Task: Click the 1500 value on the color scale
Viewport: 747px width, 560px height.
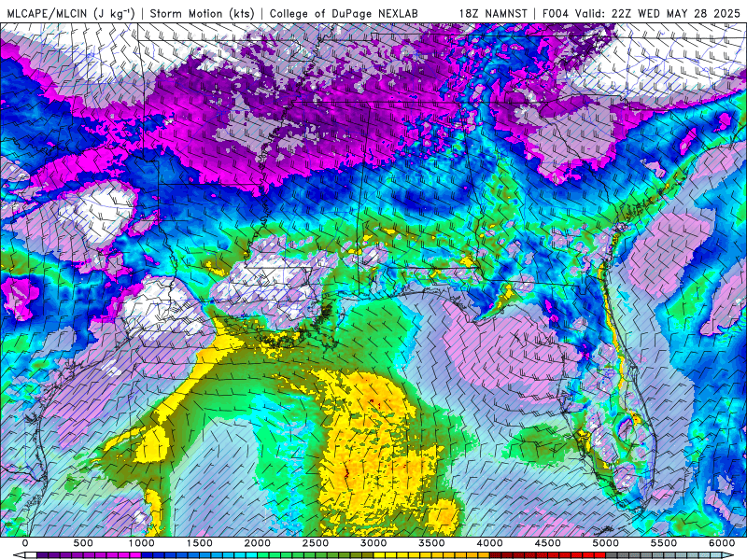Action: point(199,543)
